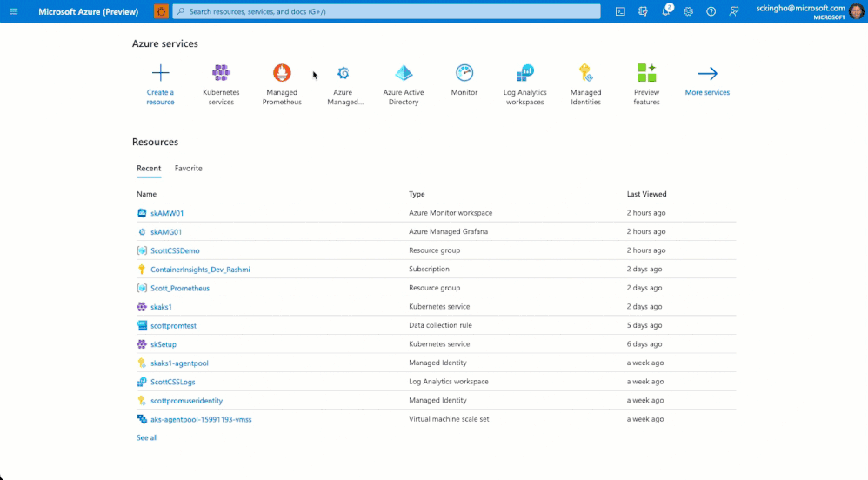Viewport: 868px width, 480px height.
Task: Open Managed Identities service icon
Action: pos(585,72)
